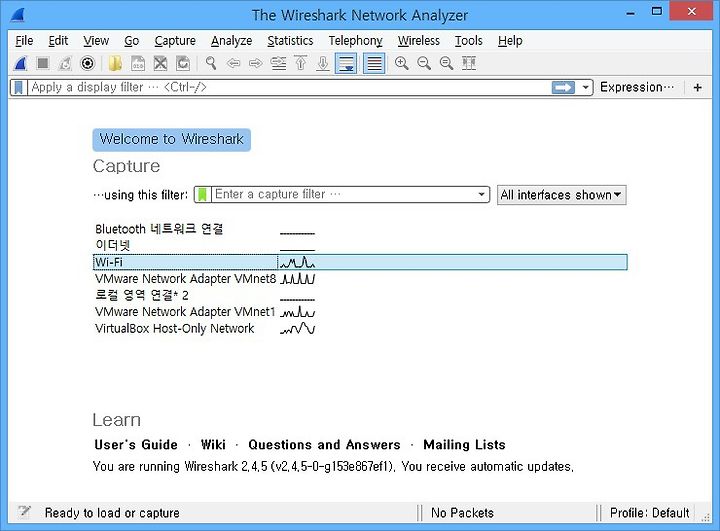Open Capture options gear icon
The height and width of the screenshot is (531, 720).
[x=87, y=63]
